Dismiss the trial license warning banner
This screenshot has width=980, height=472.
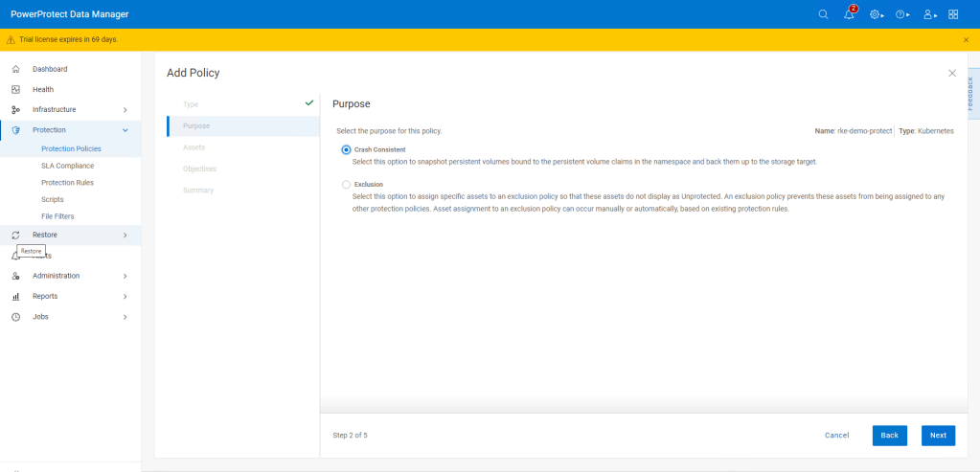click(x=966, y=39)
